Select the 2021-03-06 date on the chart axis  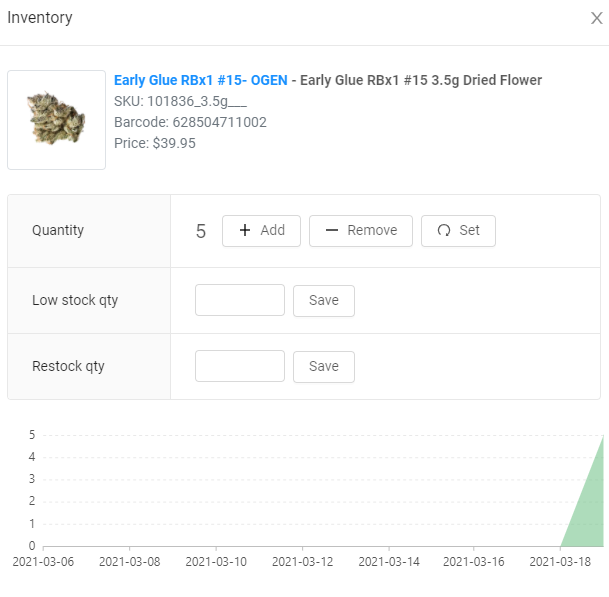[x=43, y=562]
